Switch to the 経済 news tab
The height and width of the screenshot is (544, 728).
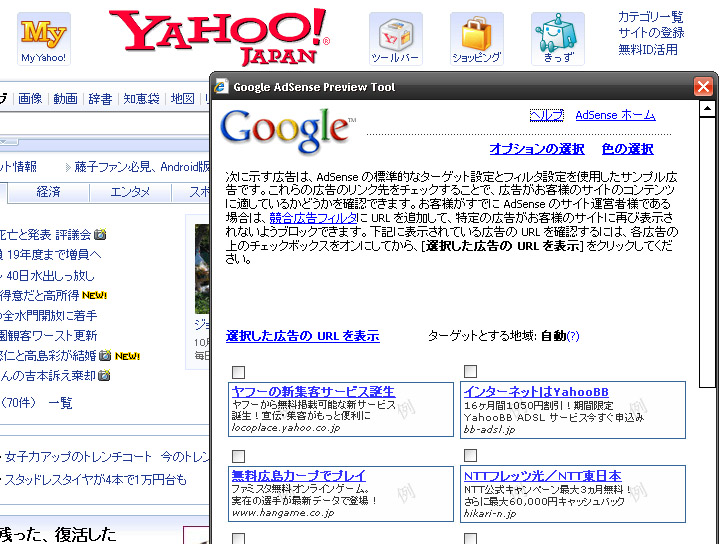(x=48, y=192)
